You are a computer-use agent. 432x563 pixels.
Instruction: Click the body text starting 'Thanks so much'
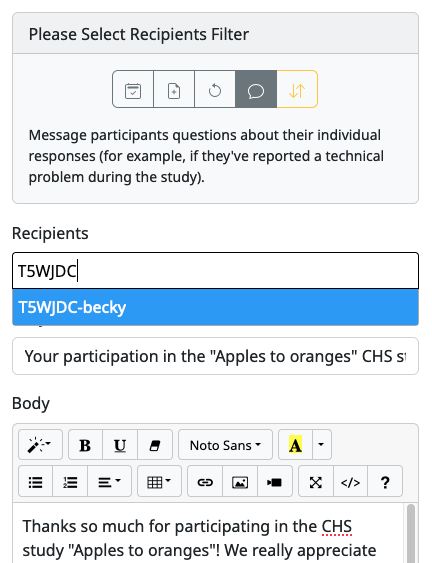tap(199, 539)
